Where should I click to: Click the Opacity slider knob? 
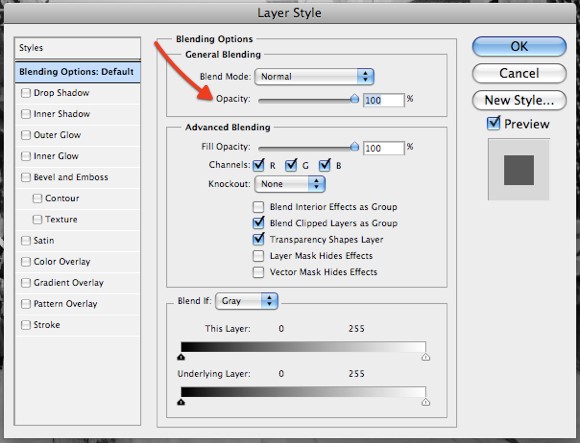coord(354,99)
